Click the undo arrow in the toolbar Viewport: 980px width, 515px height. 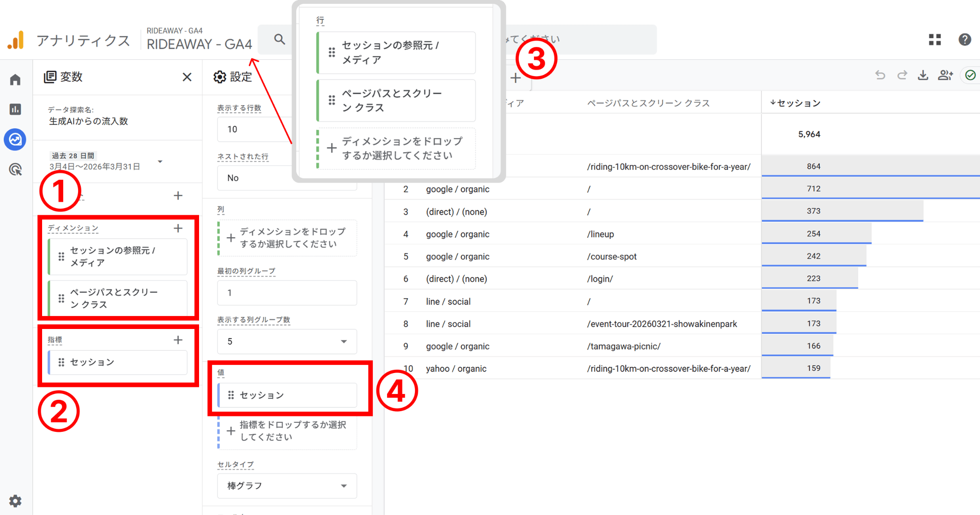pyautogui.click(x=880, y=75)
